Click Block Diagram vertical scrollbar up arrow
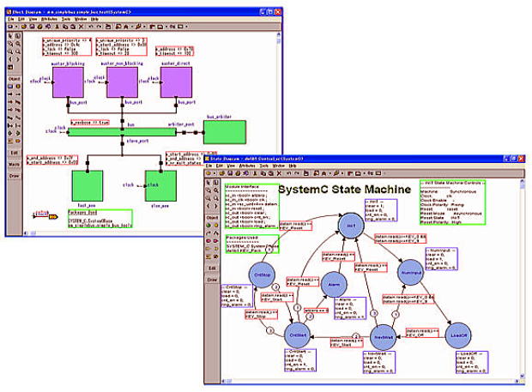This screenshot has width=532, height=392. [x=279, y=34]
